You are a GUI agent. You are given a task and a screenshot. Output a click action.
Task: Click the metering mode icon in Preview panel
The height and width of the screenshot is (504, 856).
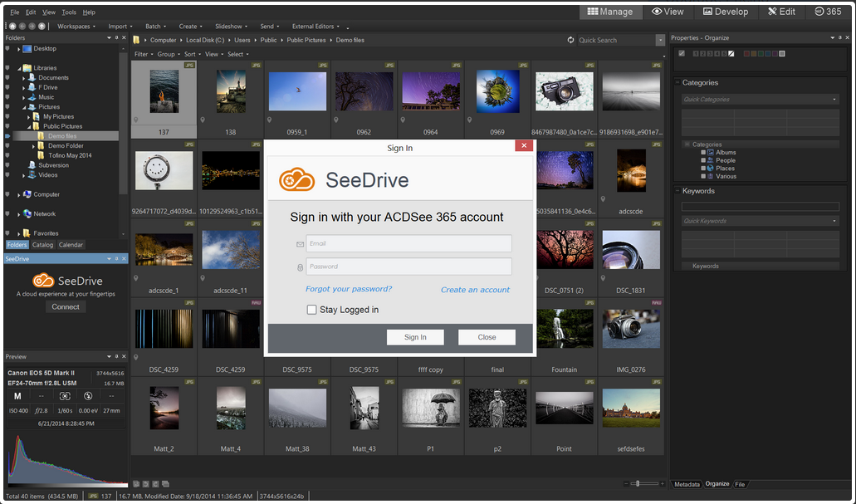coord(64,396)
